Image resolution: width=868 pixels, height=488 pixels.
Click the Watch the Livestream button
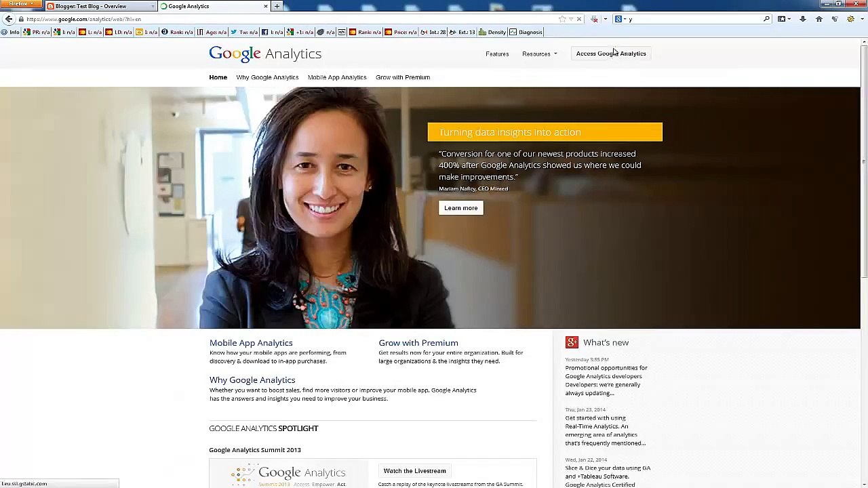[415, 471]
